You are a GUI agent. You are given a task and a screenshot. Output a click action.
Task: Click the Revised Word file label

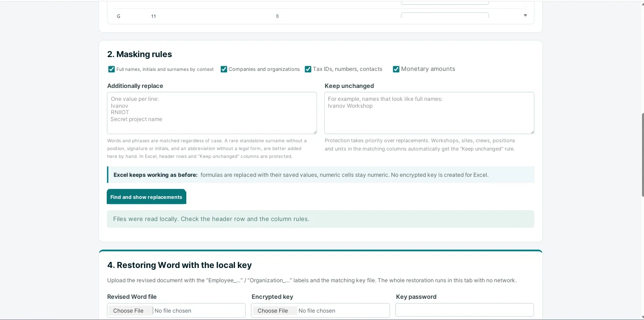[132, 297]
